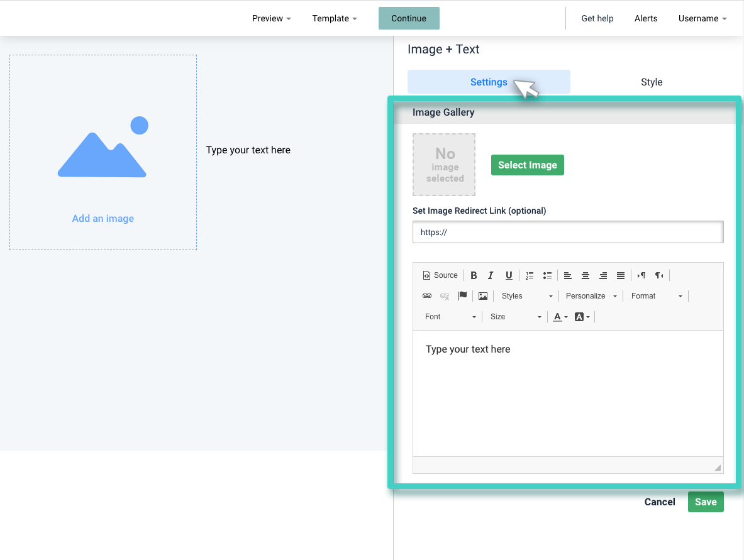Set right-to-left text direction
Screen dimensions: 744x560
click(x=659, y=275)
